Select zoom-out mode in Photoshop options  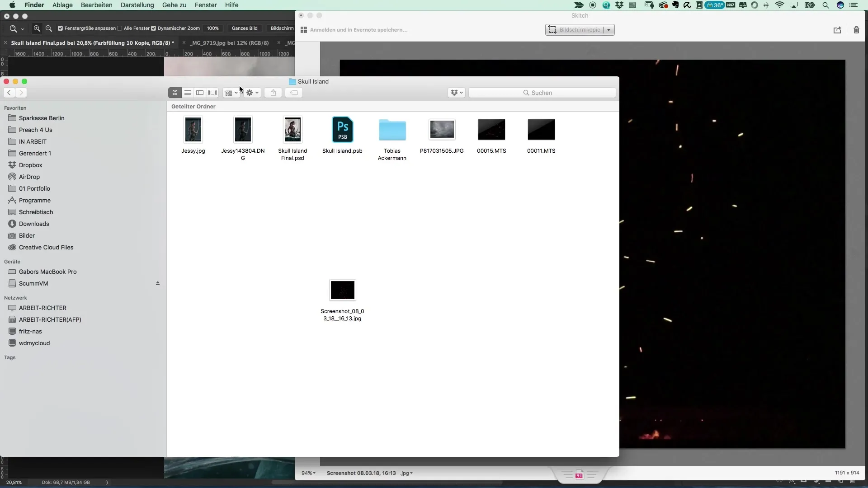pos(49,28)
